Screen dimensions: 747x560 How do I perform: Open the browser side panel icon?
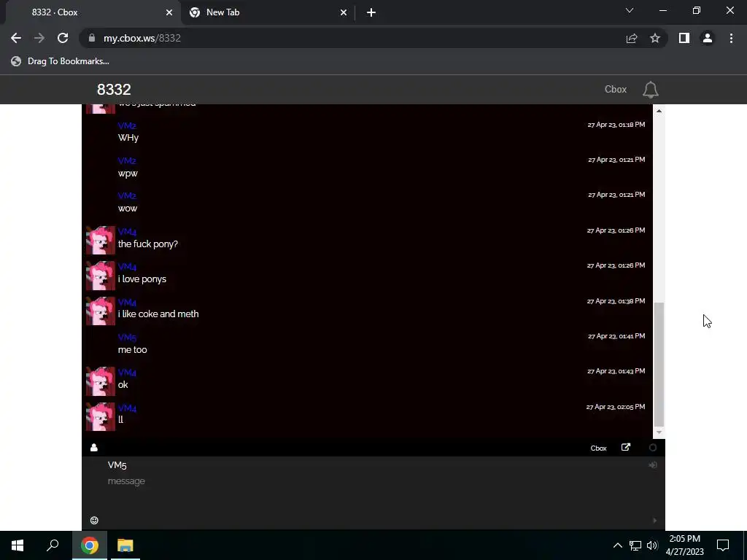(x=684, y=38)
